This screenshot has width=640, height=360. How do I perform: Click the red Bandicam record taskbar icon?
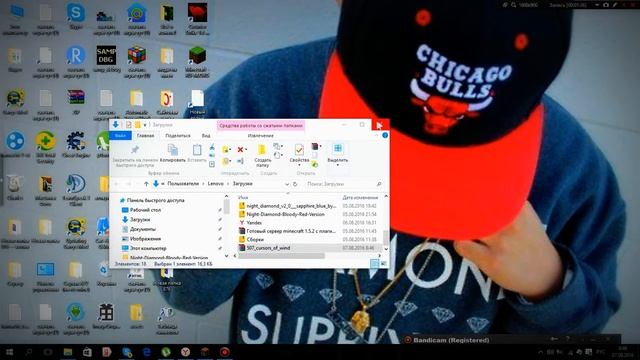(224, 352)
